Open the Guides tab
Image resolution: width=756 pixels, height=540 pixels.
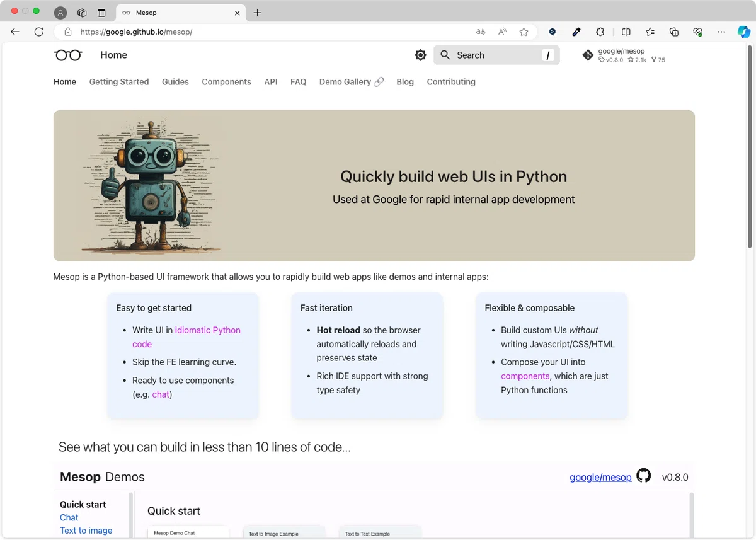(175, 82)
